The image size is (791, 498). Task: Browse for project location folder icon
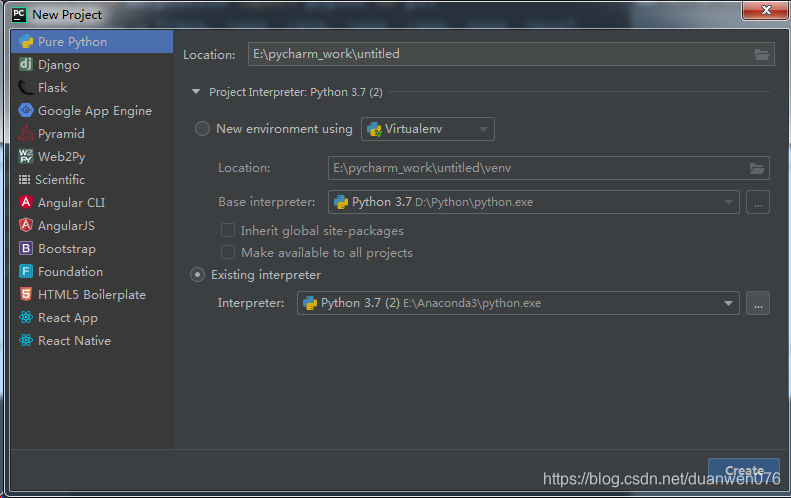point(762,54)
